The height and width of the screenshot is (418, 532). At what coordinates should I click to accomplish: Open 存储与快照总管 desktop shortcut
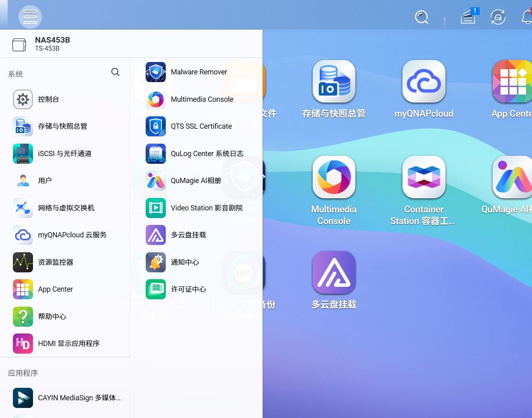[334, 89]
